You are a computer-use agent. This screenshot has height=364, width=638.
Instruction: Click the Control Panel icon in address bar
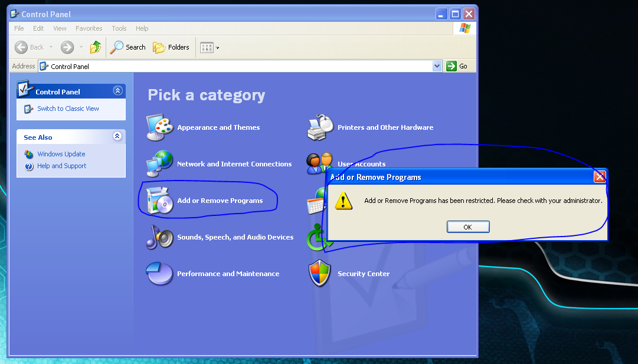point(44,66)
